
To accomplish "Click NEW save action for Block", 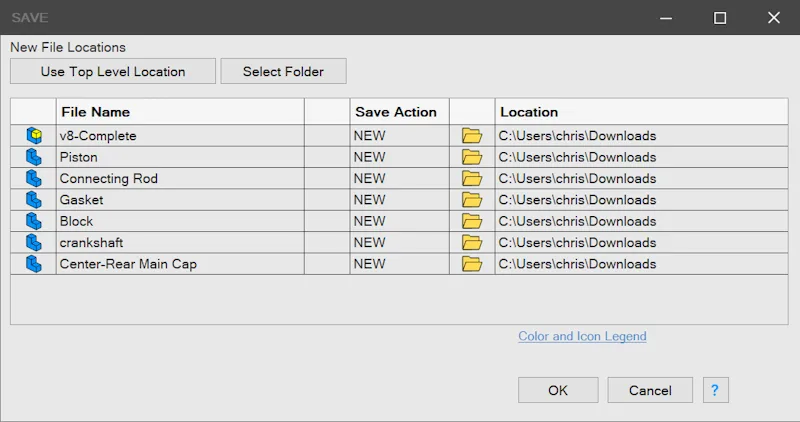I will click(399, 221).
